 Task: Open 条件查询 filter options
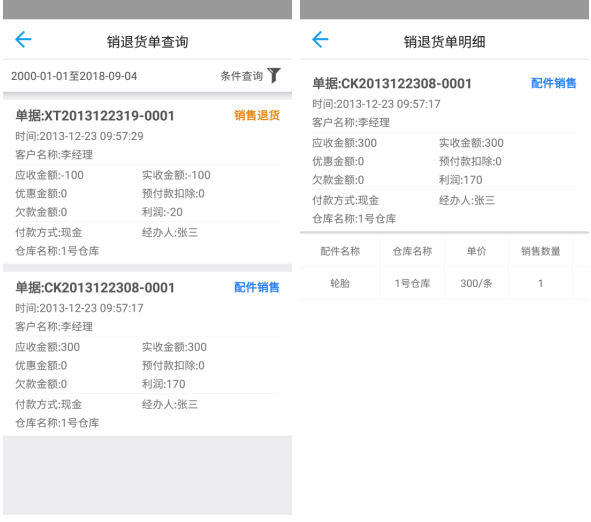pyautogui.click(x=242, y=76)
